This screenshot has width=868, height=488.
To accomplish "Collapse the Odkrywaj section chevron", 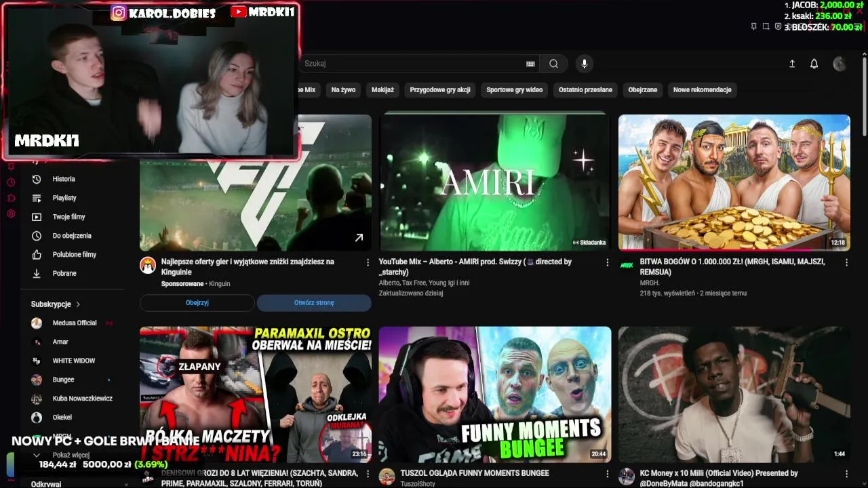I will point(125,485).
